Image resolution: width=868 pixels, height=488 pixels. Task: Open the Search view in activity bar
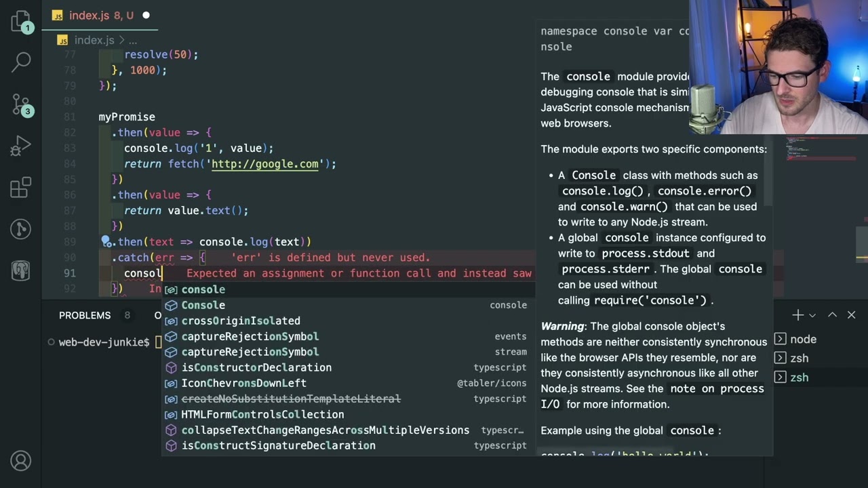(20, 62)
